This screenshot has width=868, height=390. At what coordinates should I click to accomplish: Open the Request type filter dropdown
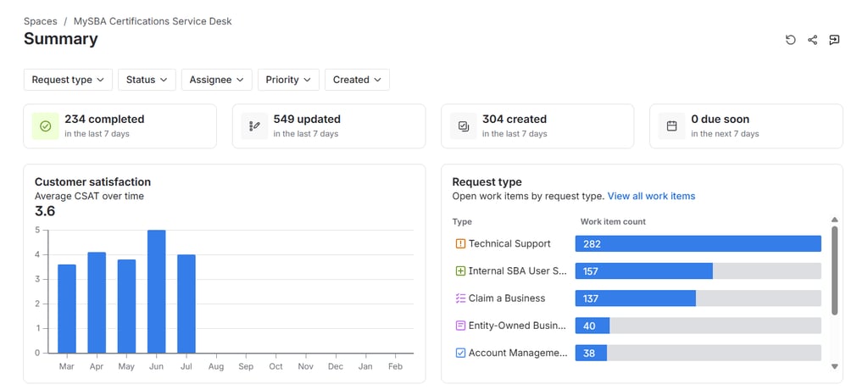pyautogui.click(x=68, y=80)
